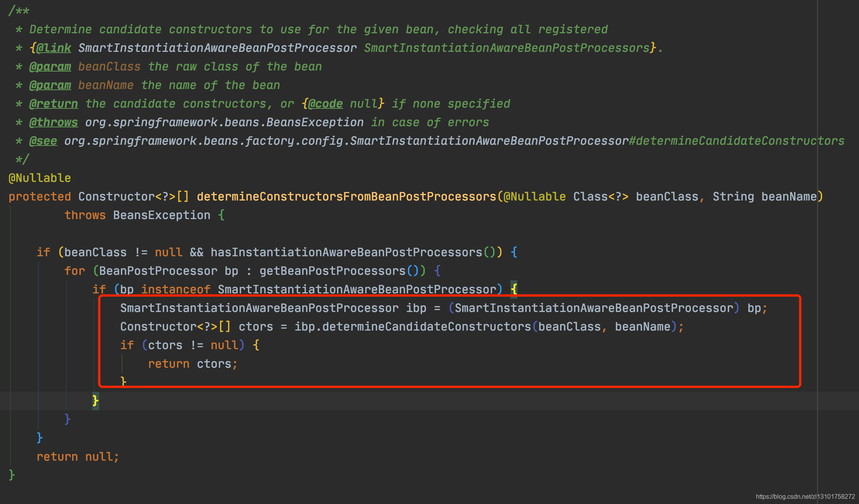The height and width of the screenshot is (504, 859).
Task: Click the highlighted opening brace after instanceof check
Action: click(514, 289)
